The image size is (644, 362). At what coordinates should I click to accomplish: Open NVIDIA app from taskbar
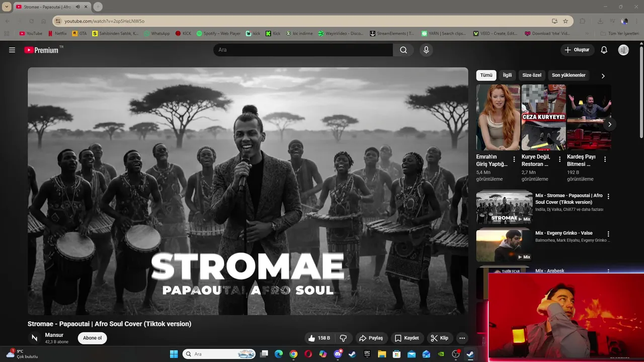[x=441, y=354]
